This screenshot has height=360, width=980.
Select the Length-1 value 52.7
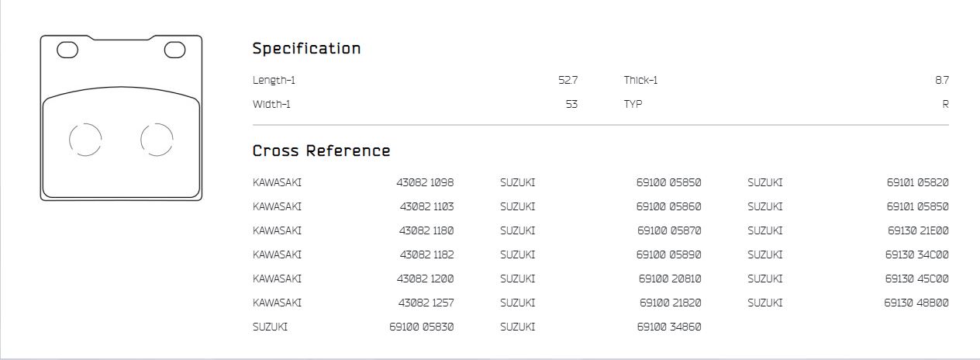568,80
